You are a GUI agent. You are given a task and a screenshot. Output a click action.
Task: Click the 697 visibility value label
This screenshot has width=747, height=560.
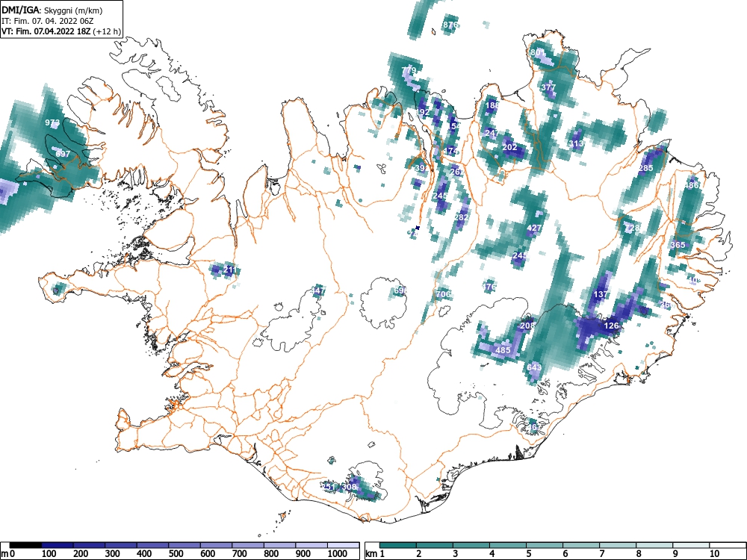[63, 154]
